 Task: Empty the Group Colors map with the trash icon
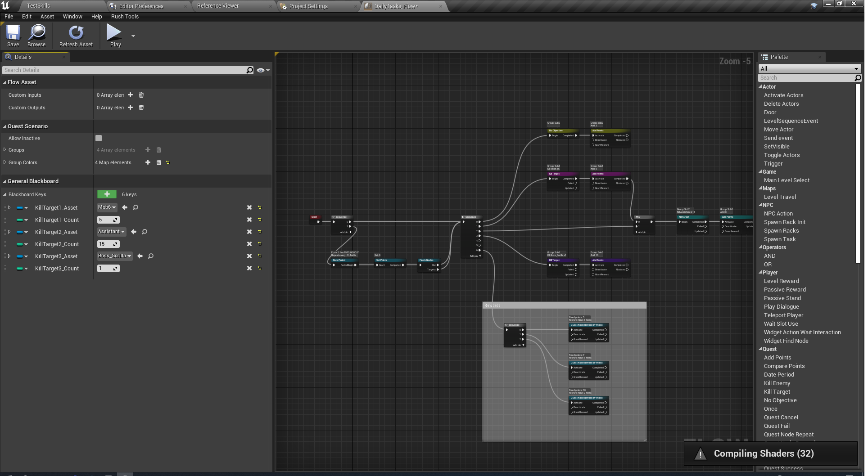pos(159,162)
